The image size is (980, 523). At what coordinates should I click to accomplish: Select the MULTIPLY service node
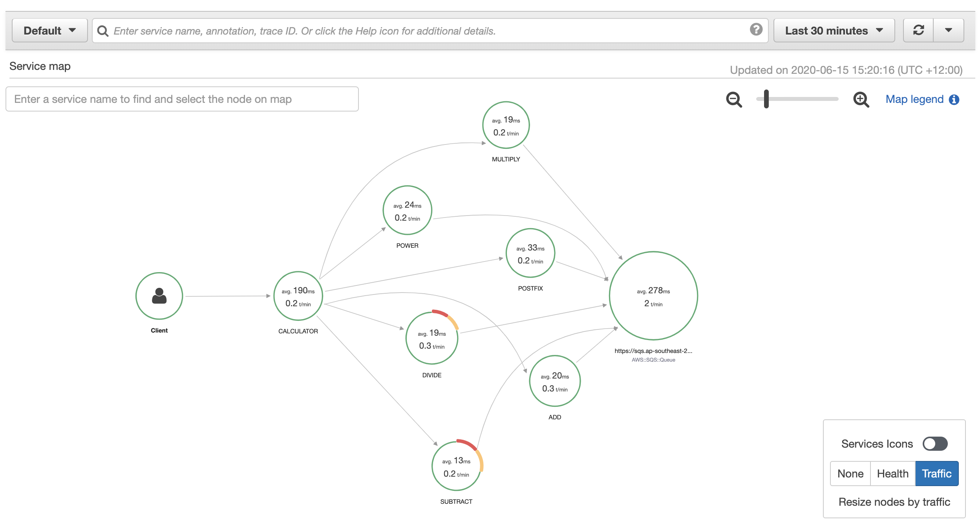coord(506,125)
